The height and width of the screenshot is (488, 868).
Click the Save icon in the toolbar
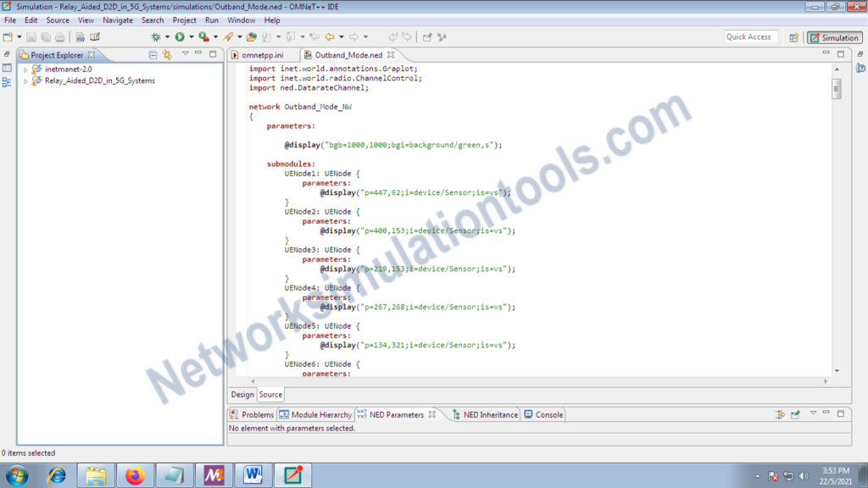(31, 36)
